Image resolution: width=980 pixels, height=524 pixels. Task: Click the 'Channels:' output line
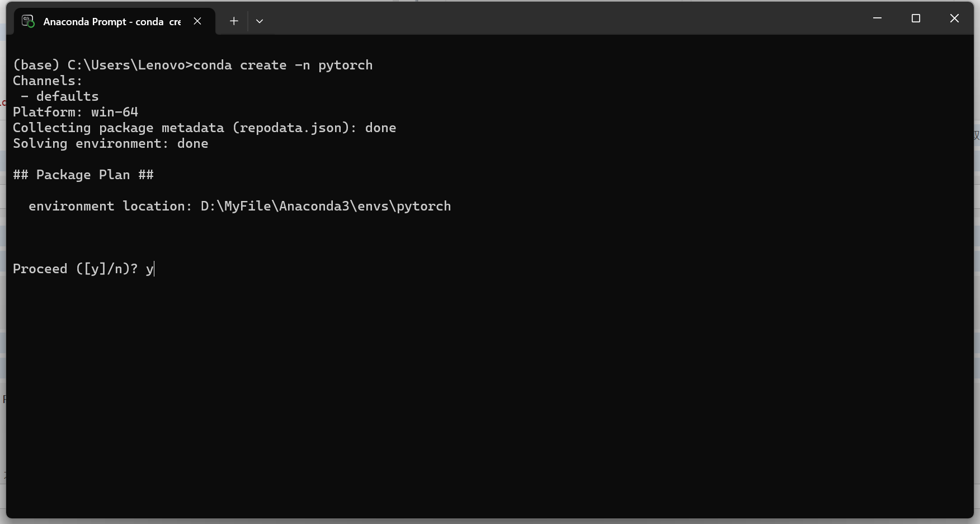pyautogui.click(x=48, y=81)
